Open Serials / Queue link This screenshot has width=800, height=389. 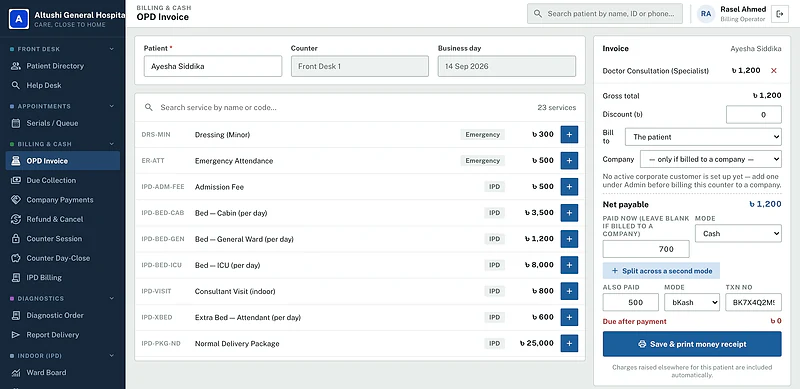tap(63, 123)
